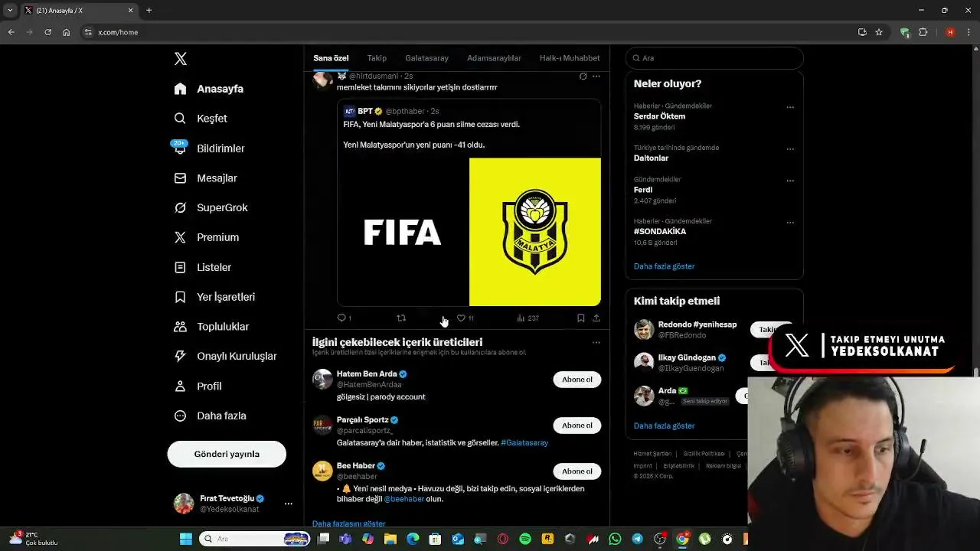Image resolution: width=980 pixels, height=551 pixels.
Task: Click the Onaylı Kuruluşlar lightning icon
Action: click(180, 356)
